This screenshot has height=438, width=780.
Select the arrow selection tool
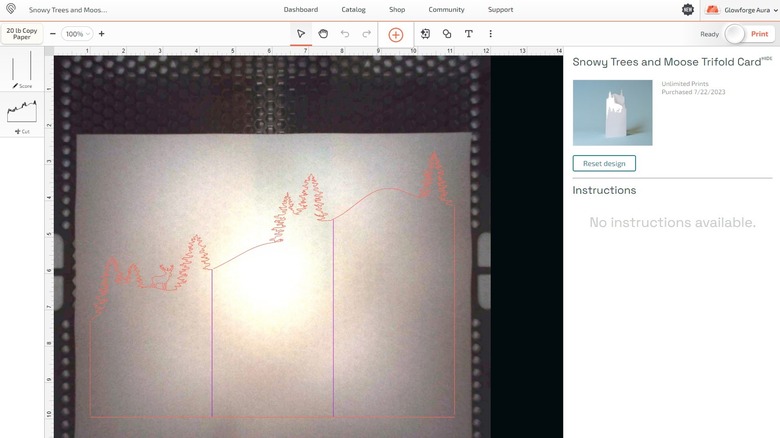pyautogui.click(x=301, y=34)
